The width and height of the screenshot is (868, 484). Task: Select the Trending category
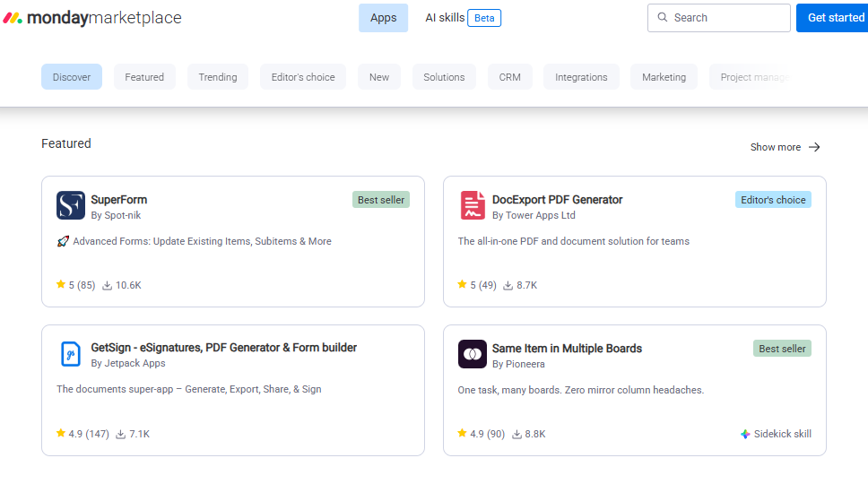(218, 77)
